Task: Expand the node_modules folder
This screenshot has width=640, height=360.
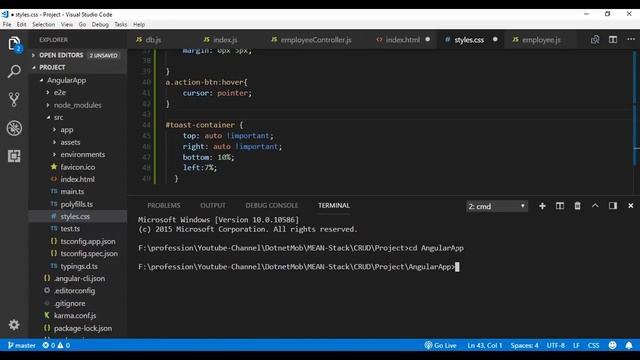Action: [x=77, y=105]
